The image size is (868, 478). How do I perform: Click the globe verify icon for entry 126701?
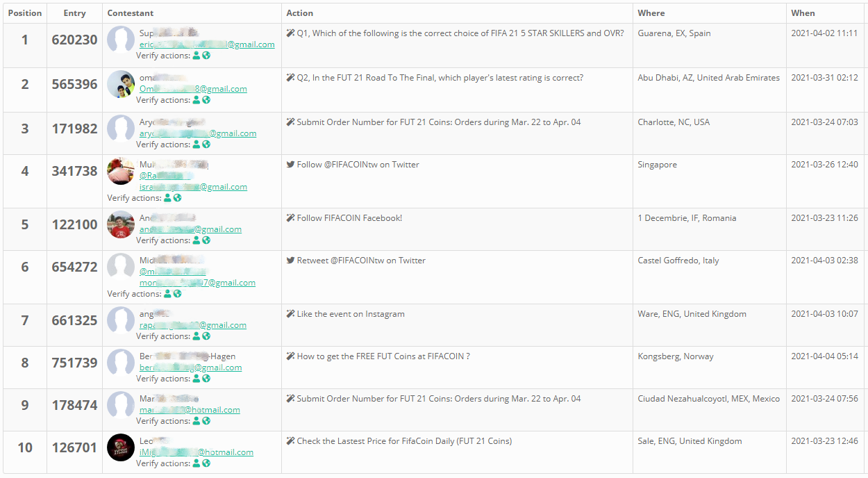[206, 463]
